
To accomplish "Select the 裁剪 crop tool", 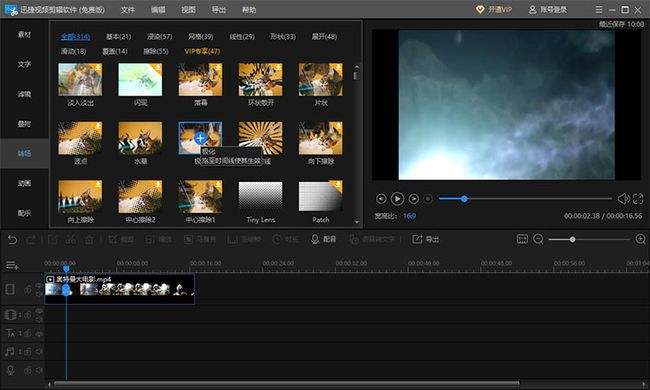I will click(x=121, y=240).
